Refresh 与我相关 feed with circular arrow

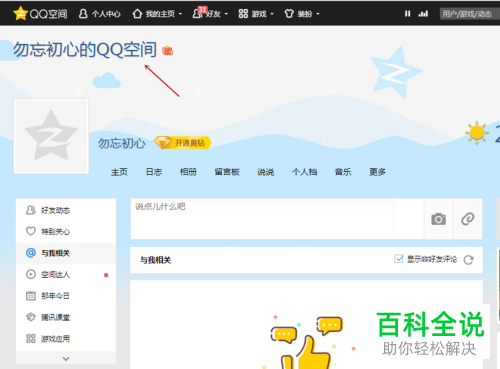(x=469, y=260)
